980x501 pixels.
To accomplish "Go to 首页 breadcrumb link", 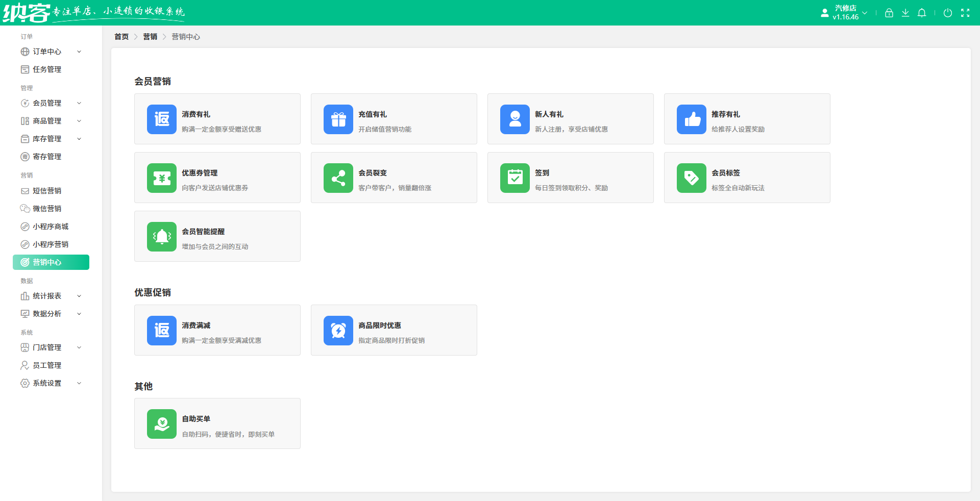I will 121,37.
